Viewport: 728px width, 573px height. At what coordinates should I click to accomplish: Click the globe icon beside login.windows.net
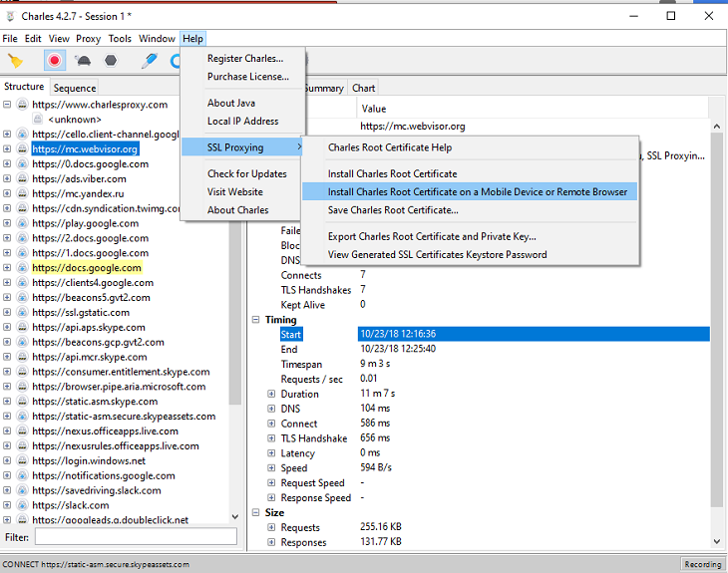point(22,460)
